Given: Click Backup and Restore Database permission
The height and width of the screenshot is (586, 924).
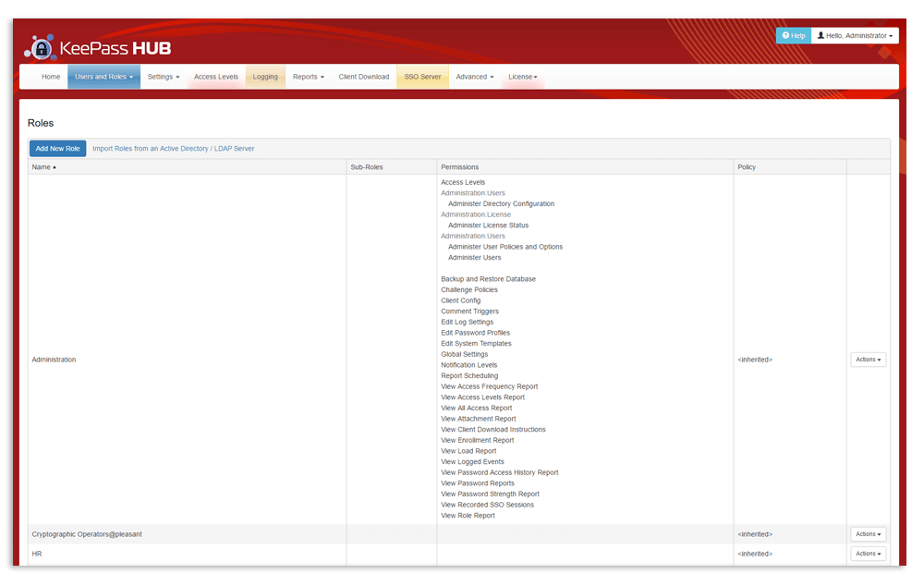Looking at the screenshot, I should tap(489, 279).
